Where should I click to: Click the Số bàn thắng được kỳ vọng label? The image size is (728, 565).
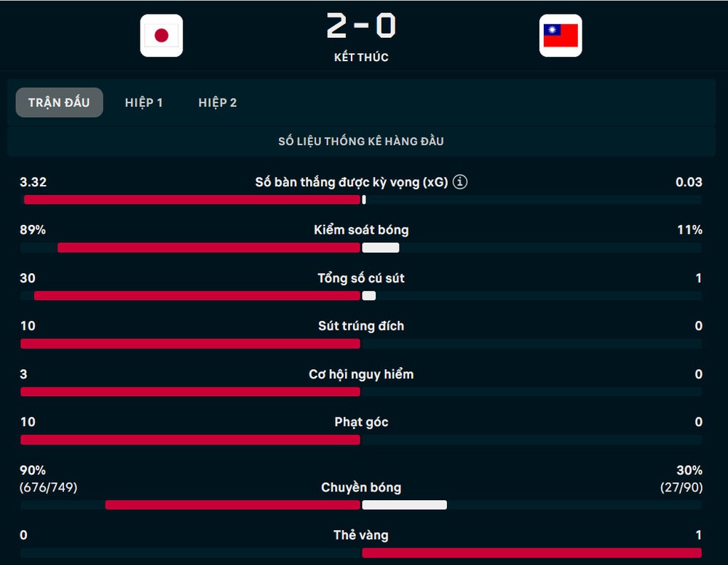(351, 182)
